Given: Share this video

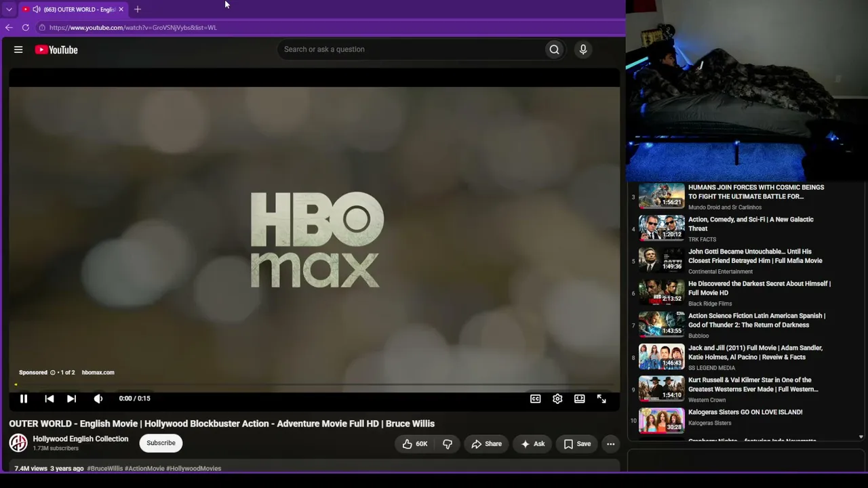Looking at the screenshot, I should click(486, 444).
